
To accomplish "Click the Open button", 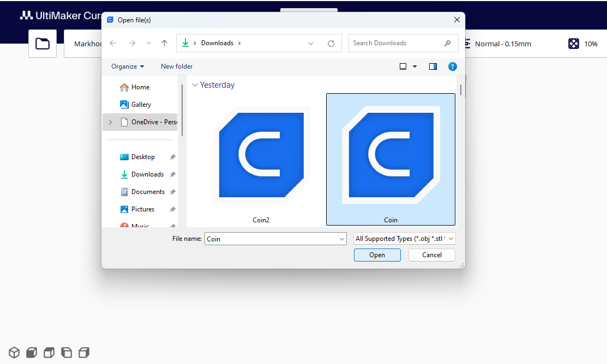I will click(x=377, y=255).
